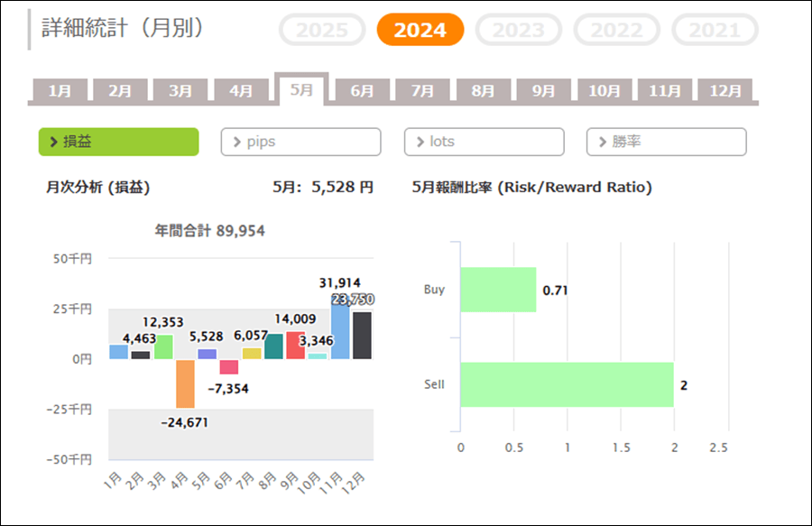Click the 年間合計 89,954 chart title
The height and width of the screenshot is (526, 812).
[209, 230]
